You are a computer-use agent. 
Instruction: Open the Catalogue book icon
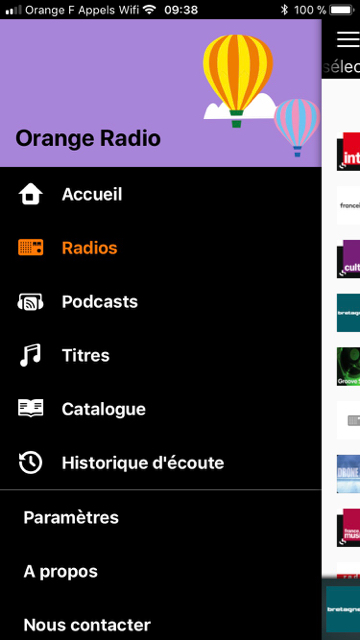(31, 409)
